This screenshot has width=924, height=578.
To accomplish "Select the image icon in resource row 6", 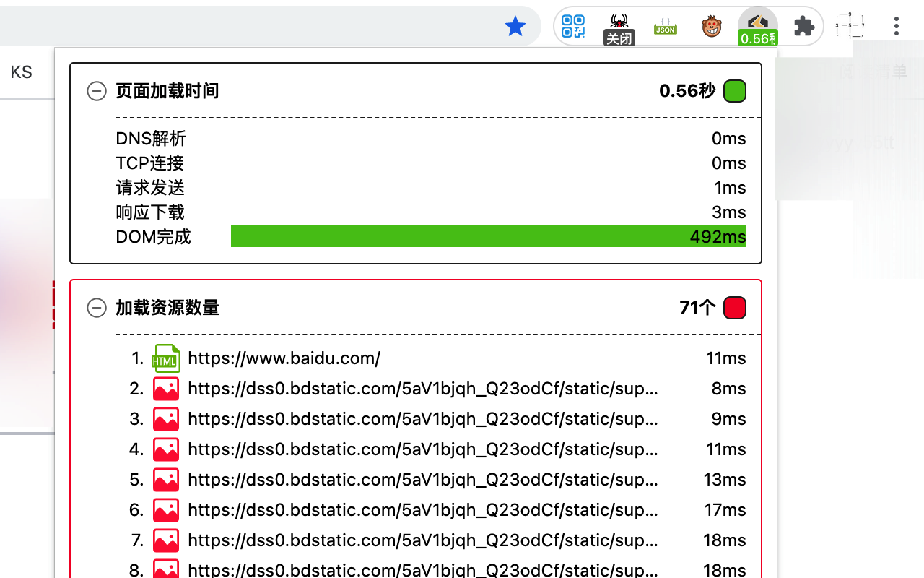I will coord(166,510).
